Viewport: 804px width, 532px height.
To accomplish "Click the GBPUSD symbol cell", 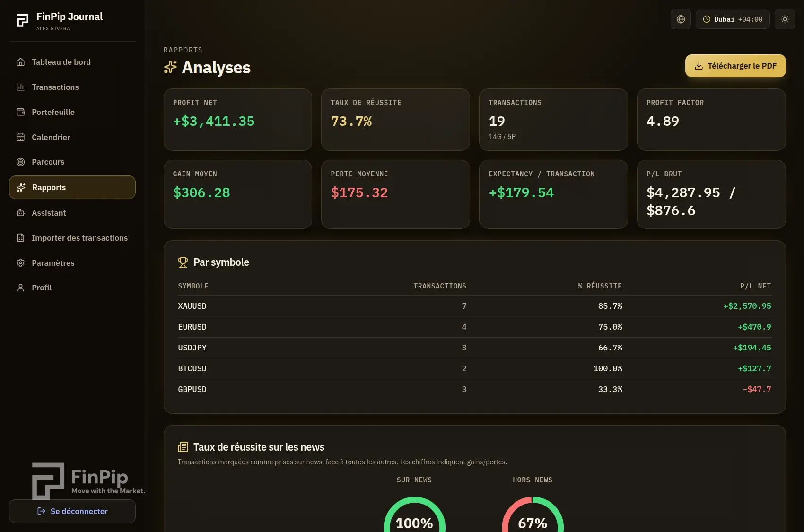I will [192, 389].
